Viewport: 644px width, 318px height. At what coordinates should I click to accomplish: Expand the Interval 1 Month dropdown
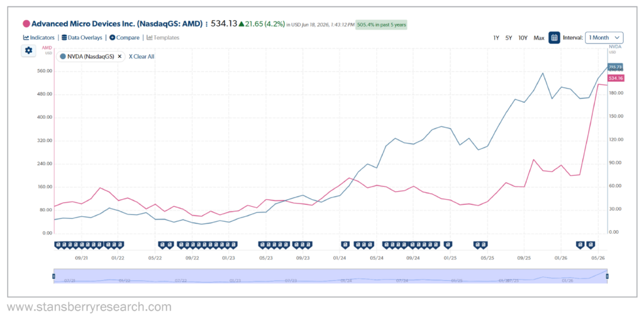coord(604,38)
